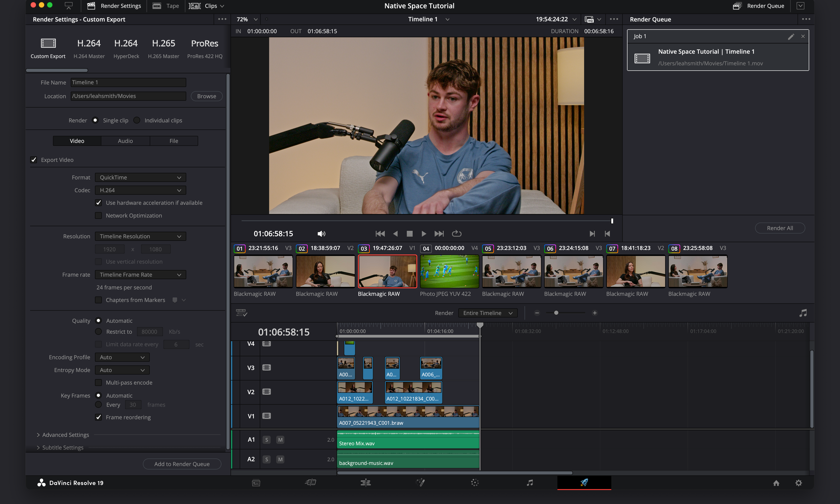Solo audio track A1
840x504 pixels.
[267, 440]
